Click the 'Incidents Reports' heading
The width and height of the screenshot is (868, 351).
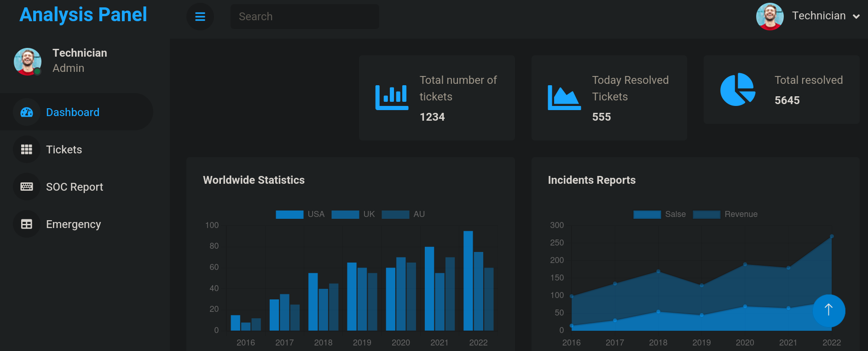[x=592, y=180]
